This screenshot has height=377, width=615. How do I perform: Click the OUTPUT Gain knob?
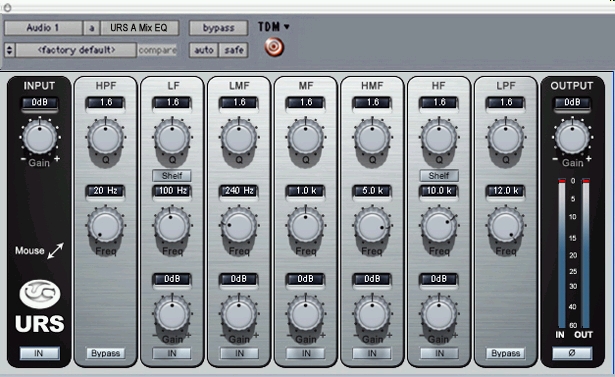(x=572, y=137)
